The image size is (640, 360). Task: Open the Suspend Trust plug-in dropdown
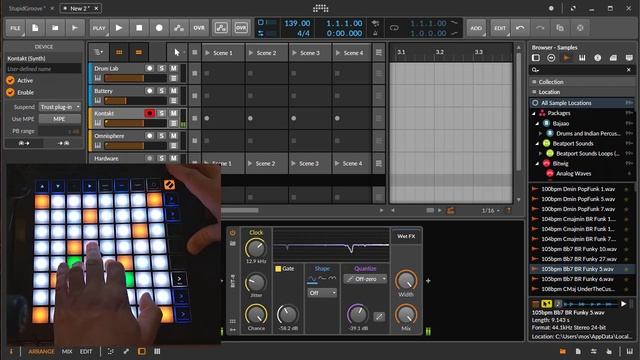60,107
